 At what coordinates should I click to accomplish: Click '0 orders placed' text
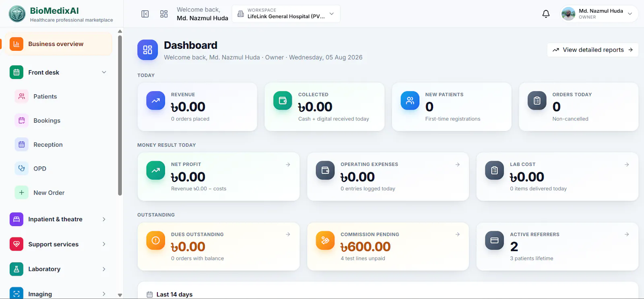190,119
